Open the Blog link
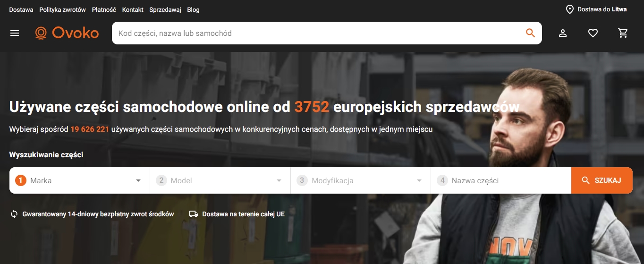Viewport: 644px width, 264px height. pyautogui.click(x=193, y=9)
